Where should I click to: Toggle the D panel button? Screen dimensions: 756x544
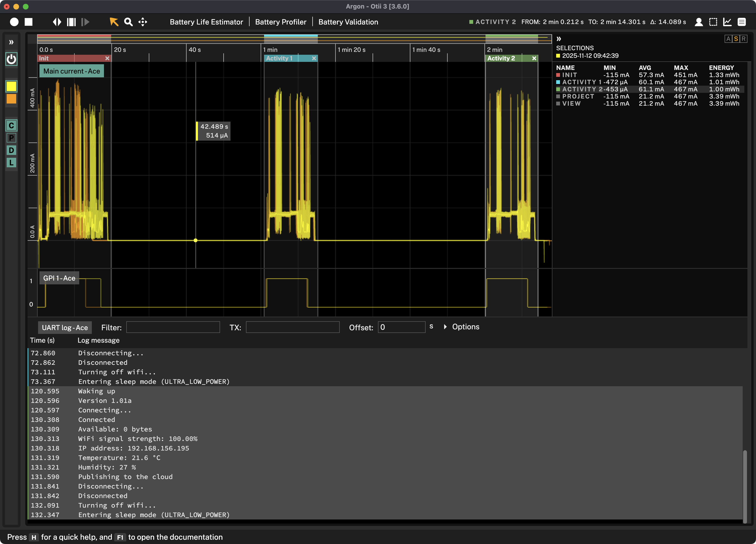point(11,150)
